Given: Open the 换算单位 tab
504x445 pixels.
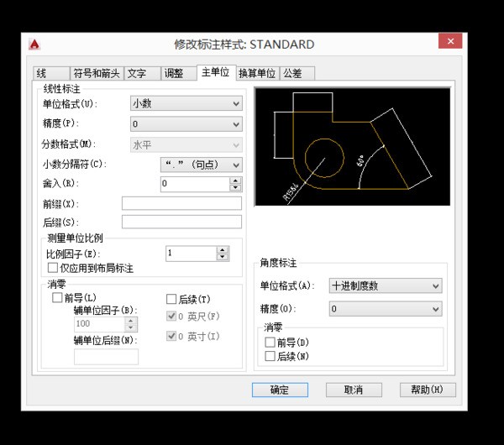Looking at the screenshot, I should pyautogui.click(x=258, y=74).
